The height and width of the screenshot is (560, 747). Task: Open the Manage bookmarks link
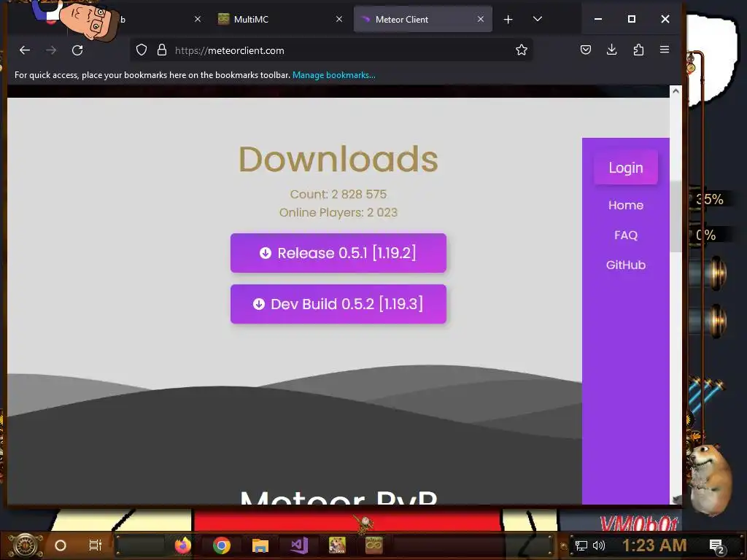pos(333,75)
